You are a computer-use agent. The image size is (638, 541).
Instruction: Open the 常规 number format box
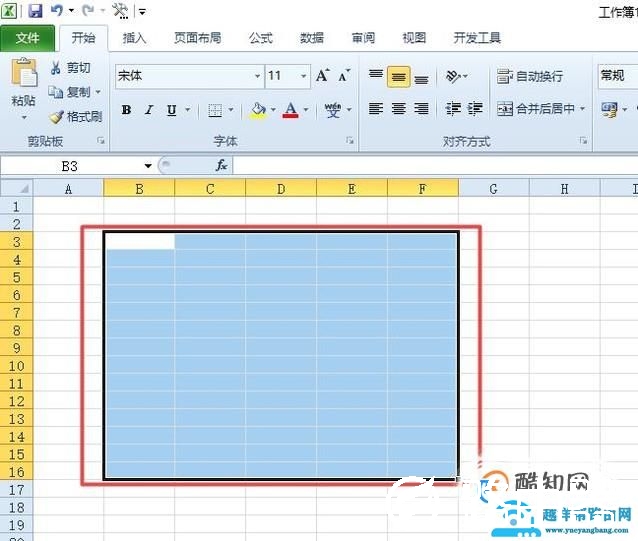tap(618, 76)
